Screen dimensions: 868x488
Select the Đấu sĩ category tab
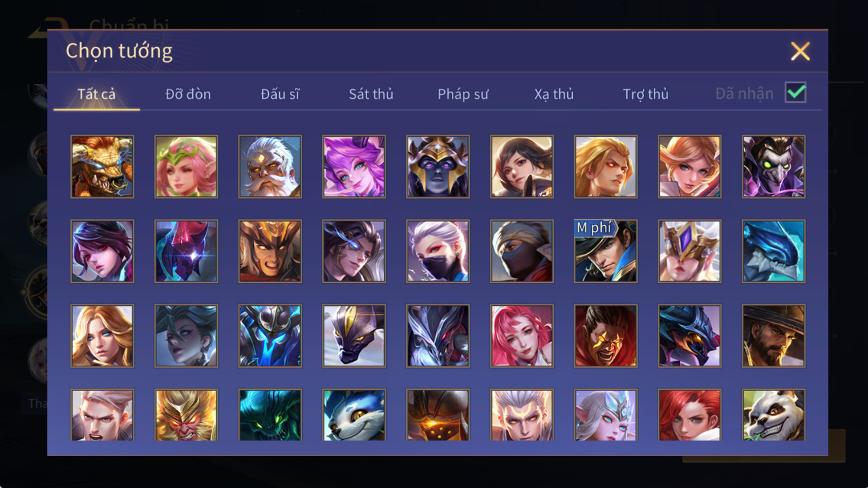pyautogui.click(x=280, y=94)
